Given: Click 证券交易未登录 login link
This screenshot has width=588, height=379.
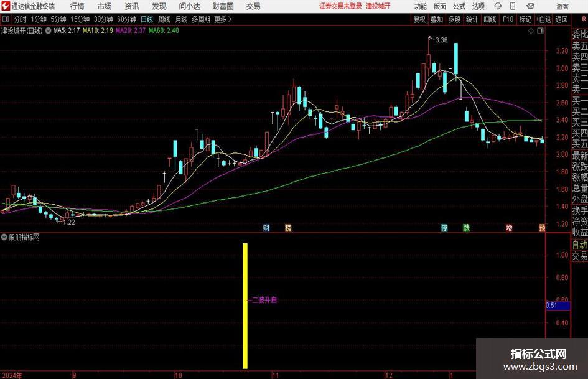Looking at the screenshot, I should tap(340, 6).
